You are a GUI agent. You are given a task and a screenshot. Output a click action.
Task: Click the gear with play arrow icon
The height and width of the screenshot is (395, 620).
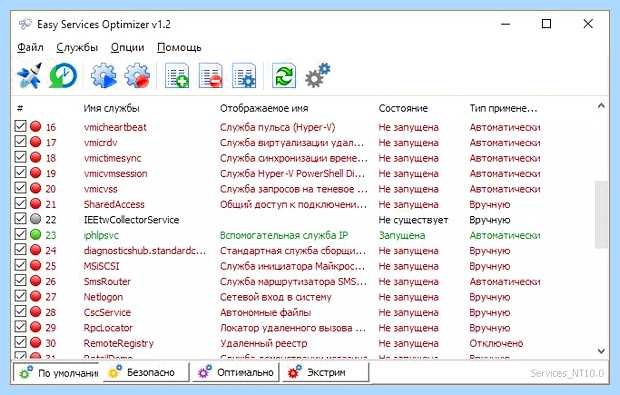click(x=104, y=75)
